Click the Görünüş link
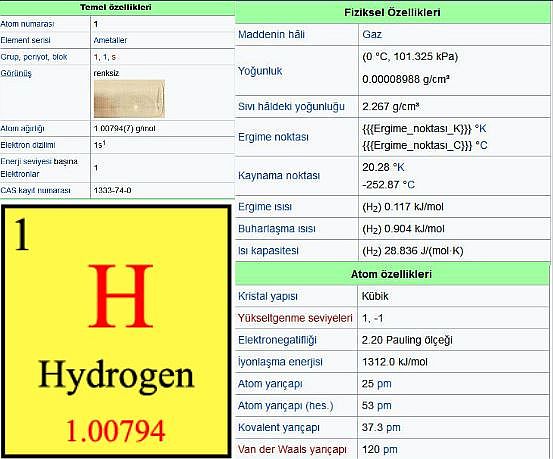This screenshot has height=459, width=553. point(16,73)
